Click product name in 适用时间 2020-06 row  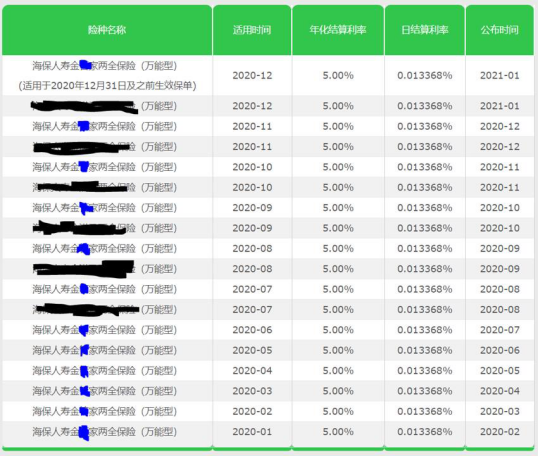tap(105, 330)
